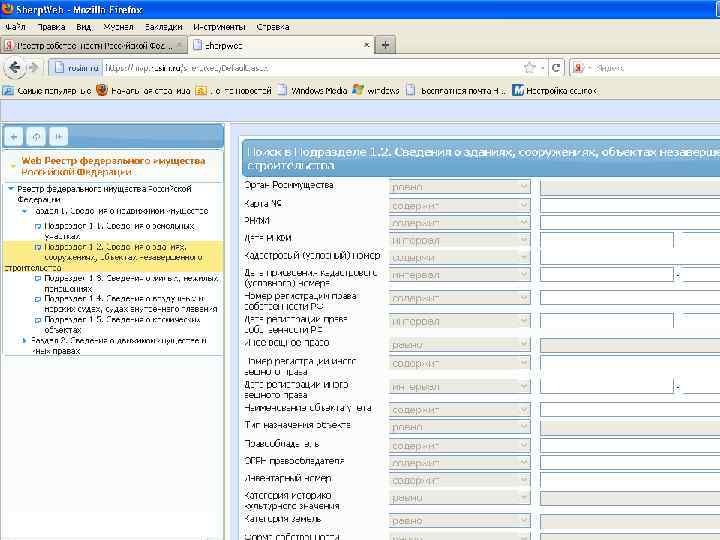Close the Реестр собственности tab
This screenshot has width=720, height=540.
tap(180, 45)
